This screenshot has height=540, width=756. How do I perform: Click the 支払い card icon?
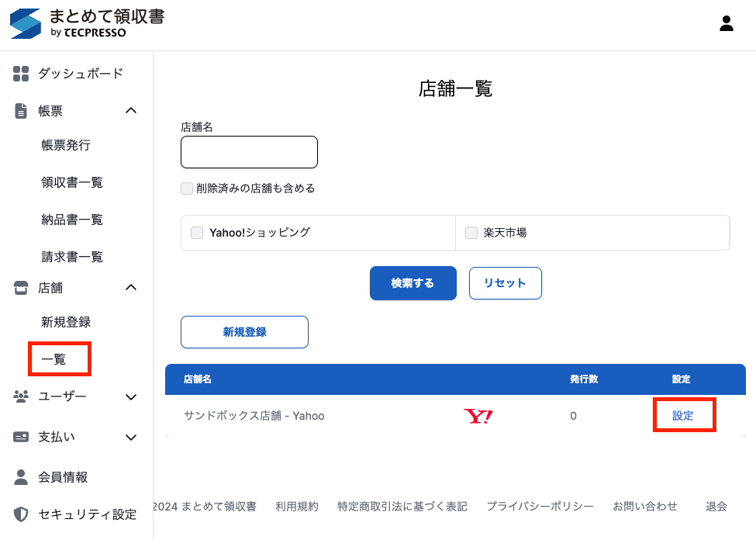[x=21, y=437]
